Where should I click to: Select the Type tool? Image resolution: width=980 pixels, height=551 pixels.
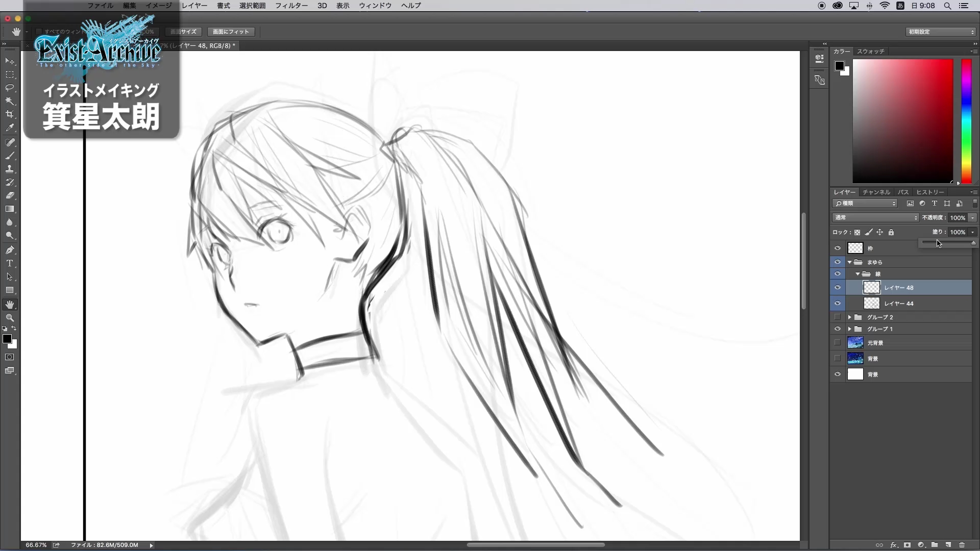coord(10,263)
